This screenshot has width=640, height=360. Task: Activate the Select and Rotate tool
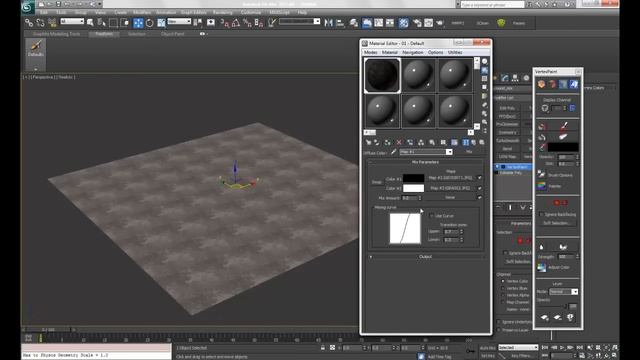[149, 23]
